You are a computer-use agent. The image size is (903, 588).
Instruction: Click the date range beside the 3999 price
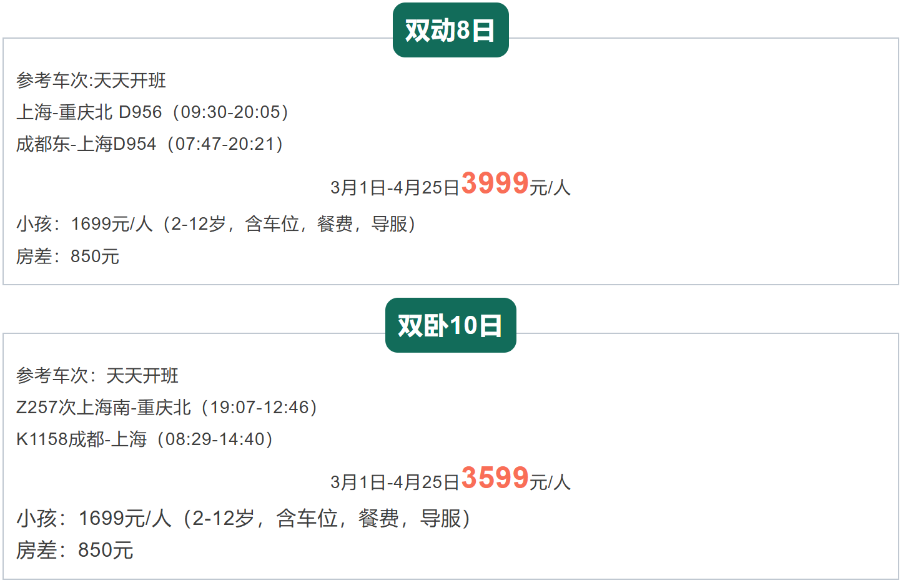click(x=395, y=187)
